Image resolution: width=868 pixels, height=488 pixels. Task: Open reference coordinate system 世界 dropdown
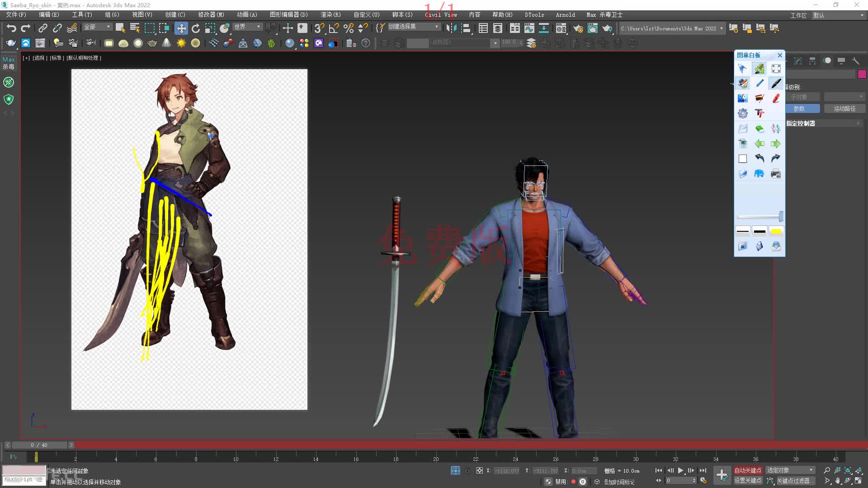tap(247, 27)
